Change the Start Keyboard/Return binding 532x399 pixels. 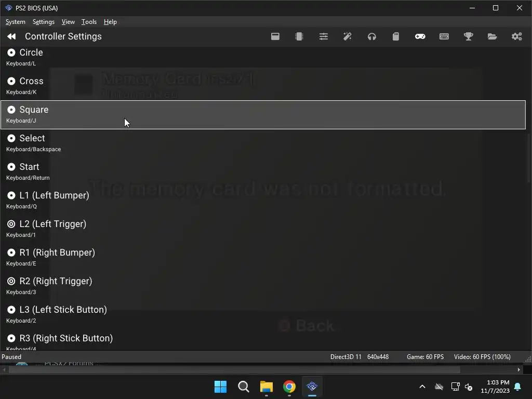(263, 171)
